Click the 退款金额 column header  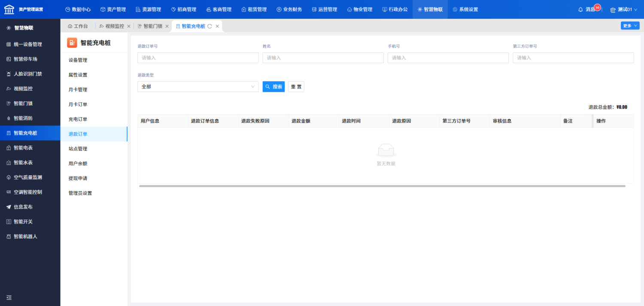[313, 121]
